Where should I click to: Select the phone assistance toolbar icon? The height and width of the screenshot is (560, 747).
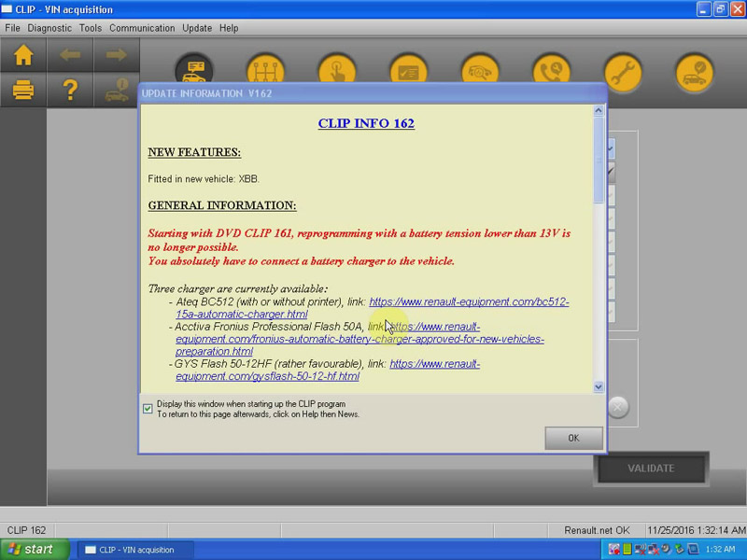[551, 70]
